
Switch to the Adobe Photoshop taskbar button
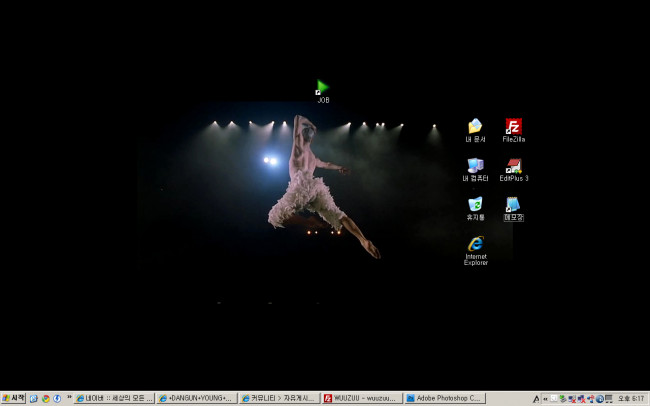point(444,398)
